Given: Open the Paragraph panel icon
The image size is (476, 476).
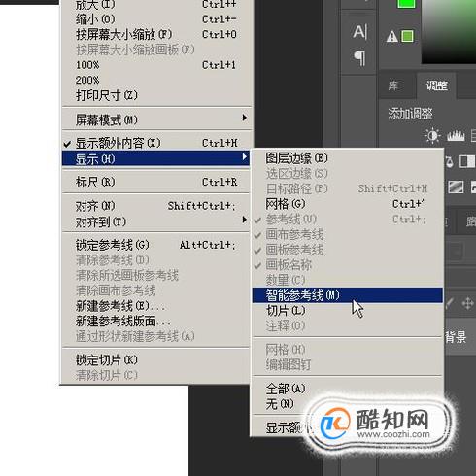Looking at the screenshot, I should [x=360, y=58].
